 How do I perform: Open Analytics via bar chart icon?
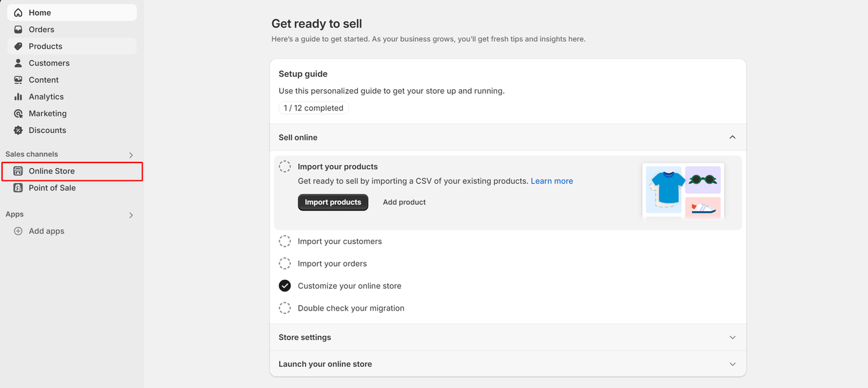point(18,97)
